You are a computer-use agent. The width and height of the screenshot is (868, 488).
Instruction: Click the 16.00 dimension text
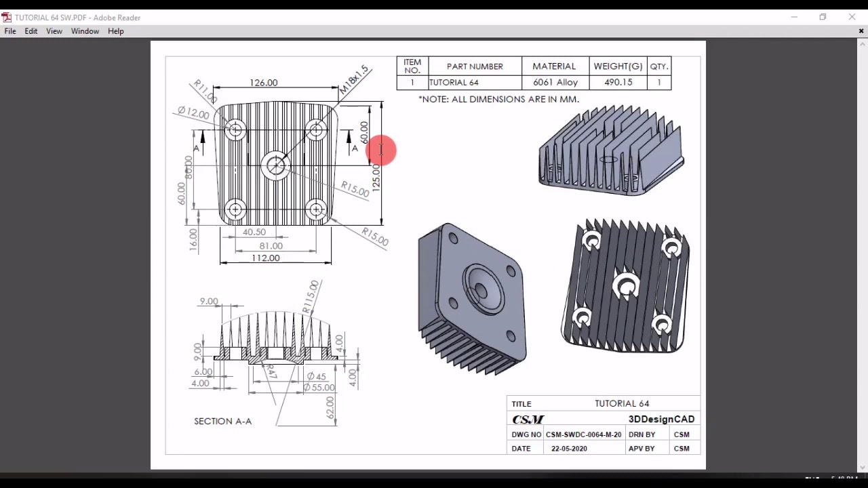pyautogui.click(x=193, y=241)
